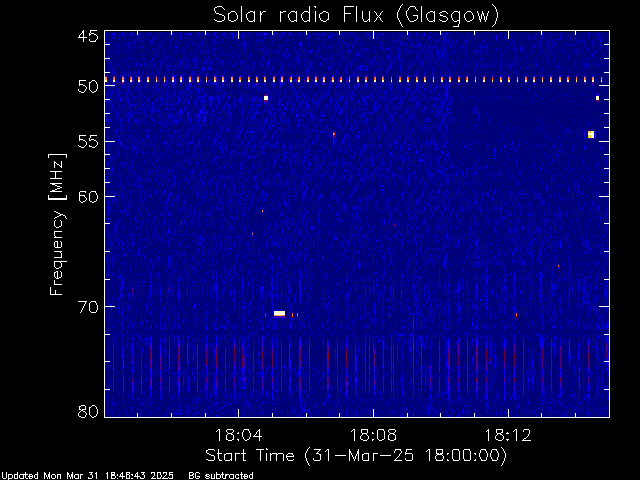Click the 18:12 time tick label
Viewport: 640px width, 480px height.
click(x=508, y=435)
